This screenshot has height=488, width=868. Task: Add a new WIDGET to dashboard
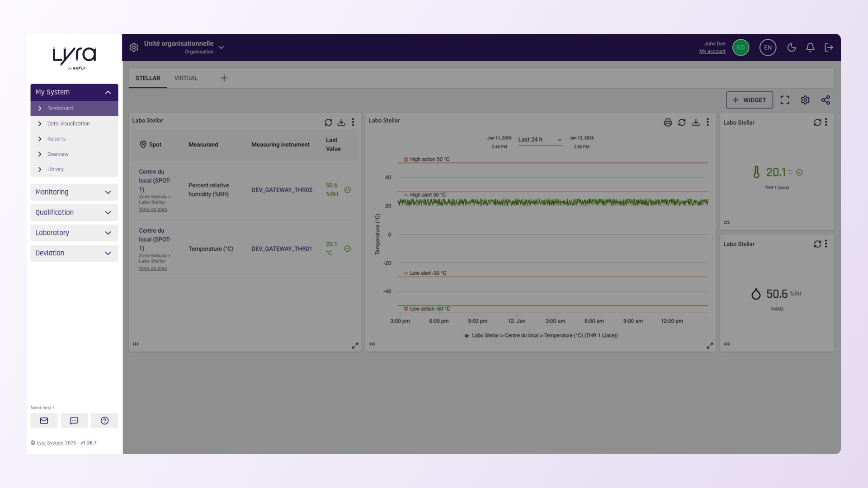click(x=749, y=100)
